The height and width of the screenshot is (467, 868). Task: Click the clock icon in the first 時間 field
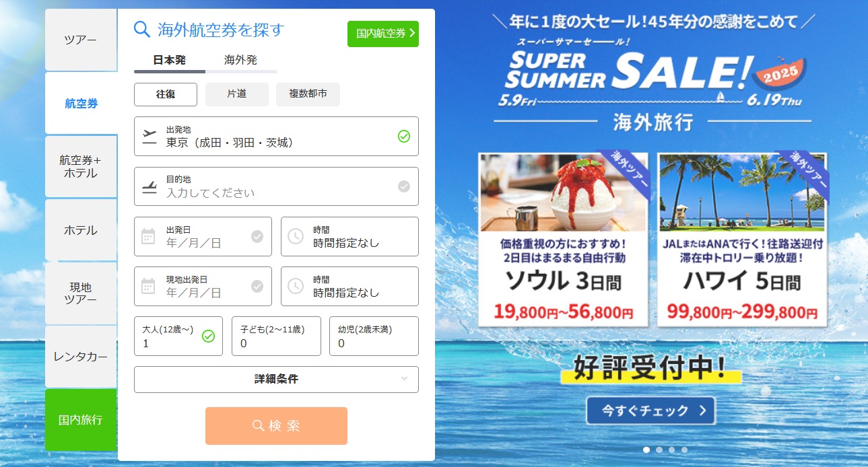pyautogui.click(x=295, y=236)
